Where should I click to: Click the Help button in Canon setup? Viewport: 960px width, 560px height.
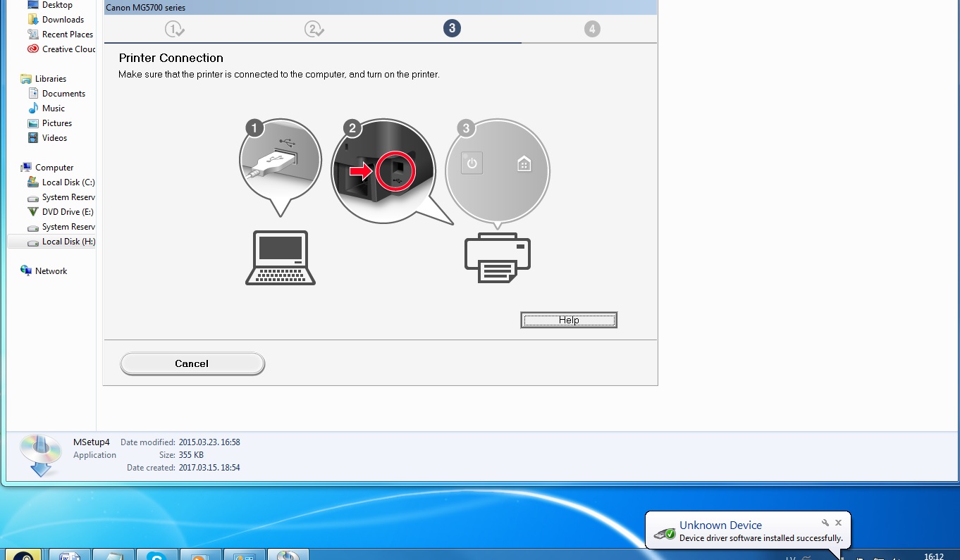[x=569, y=321]
